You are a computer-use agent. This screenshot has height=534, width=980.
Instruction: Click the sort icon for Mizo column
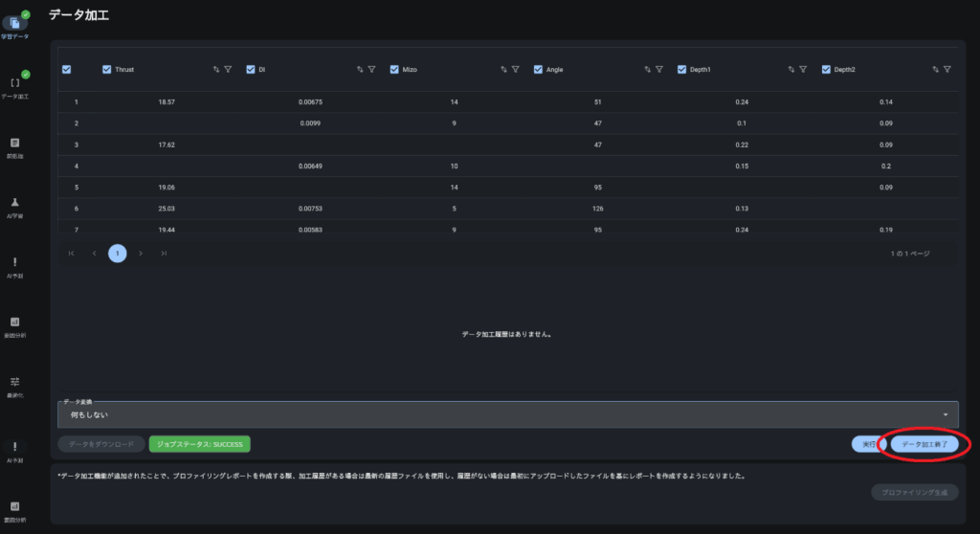(503, 70)
